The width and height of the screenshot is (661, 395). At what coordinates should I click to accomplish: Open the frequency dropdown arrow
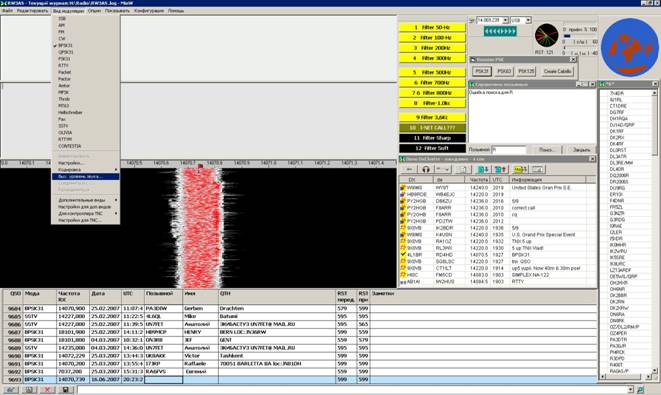505,20
